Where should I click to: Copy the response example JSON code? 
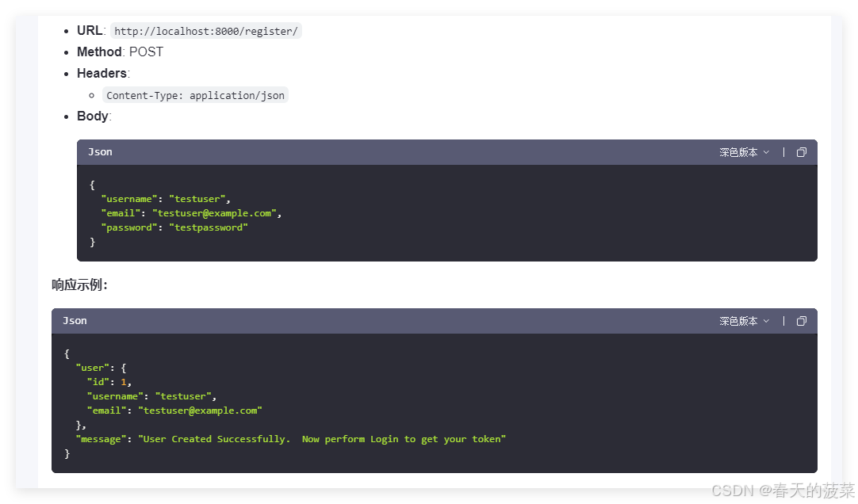pyautogui.click(x=801, y=321)
